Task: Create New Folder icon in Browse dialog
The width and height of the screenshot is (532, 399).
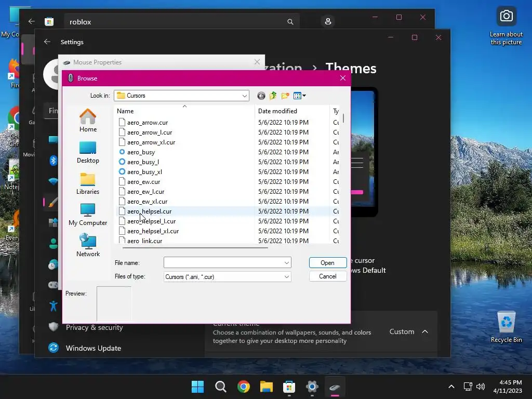Action: point(285,96)
